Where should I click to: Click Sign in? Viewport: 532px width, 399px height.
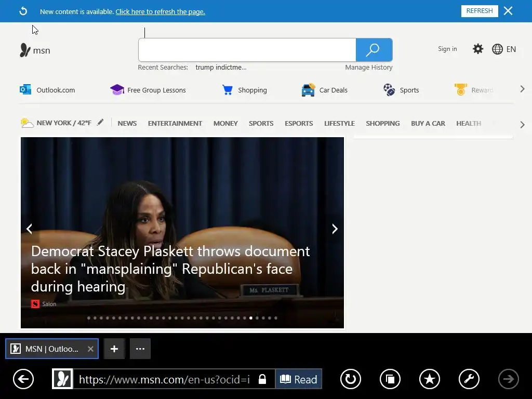pyautogui.click(x=447, y=49)
